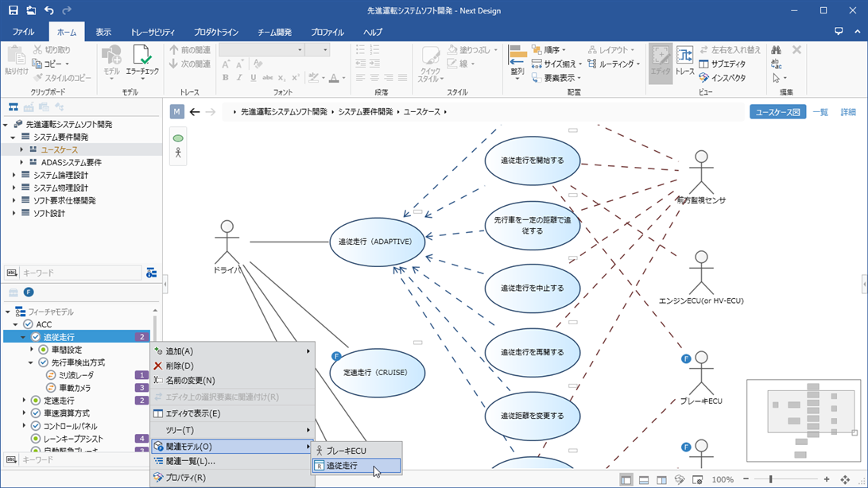Click the feature filter F icon

[29, 292]
